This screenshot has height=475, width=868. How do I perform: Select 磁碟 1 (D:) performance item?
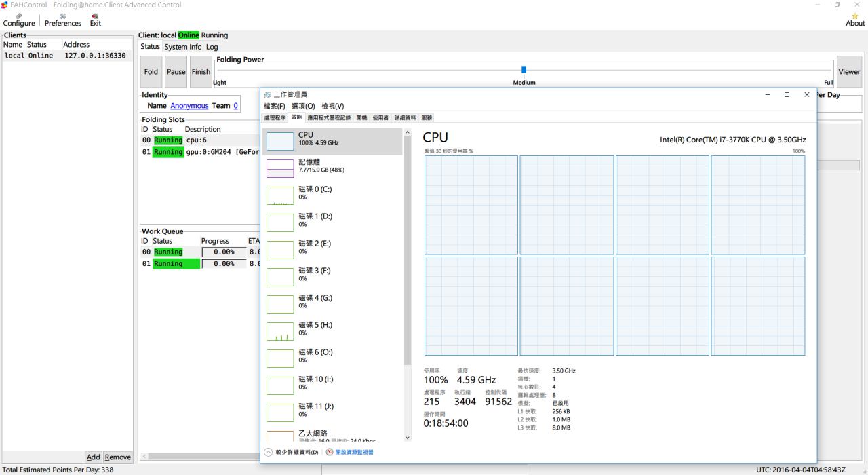[x=332, y=223]
